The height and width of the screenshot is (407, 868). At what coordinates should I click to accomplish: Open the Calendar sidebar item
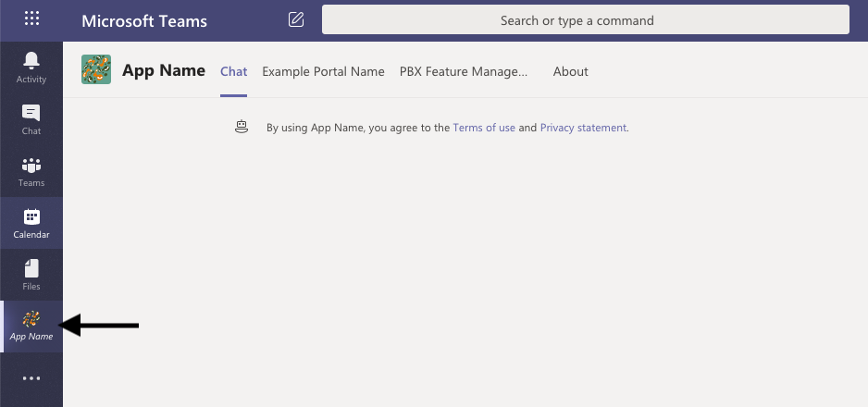[31, 224]
